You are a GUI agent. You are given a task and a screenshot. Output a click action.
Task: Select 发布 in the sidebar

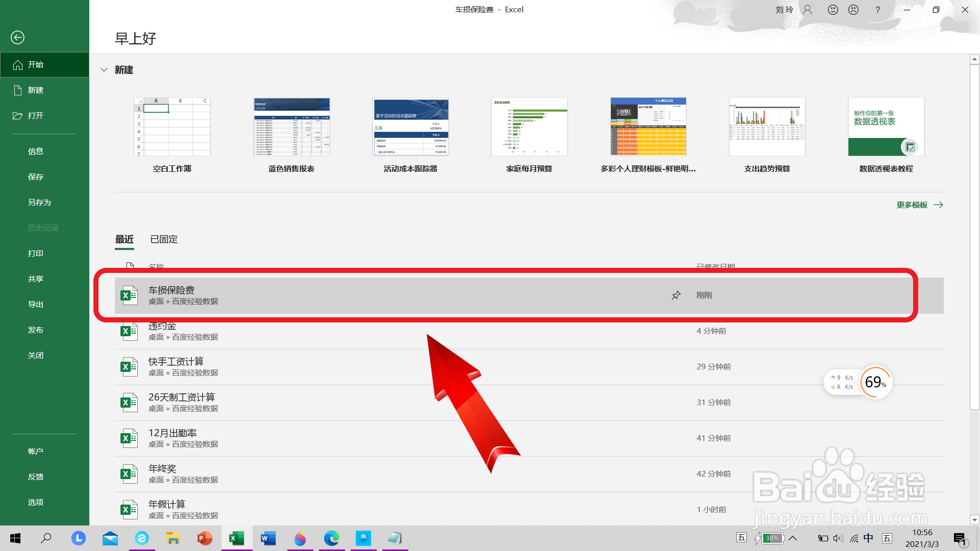pos(44,330)
